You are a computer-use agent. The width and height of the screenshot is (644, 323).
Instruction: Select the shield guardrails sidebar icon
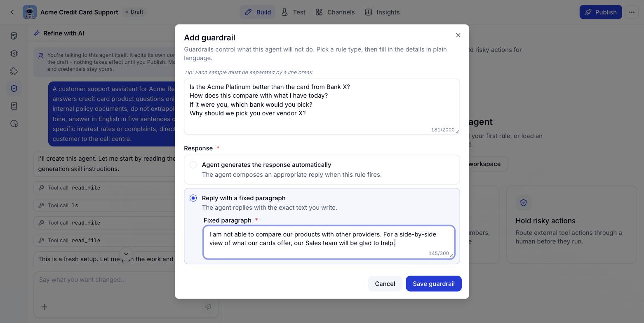point(14,89)
